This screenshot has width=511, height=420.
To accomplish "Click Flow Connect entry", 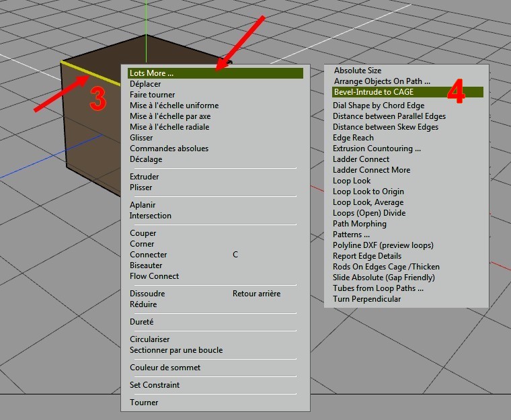I will pos(154,276).
